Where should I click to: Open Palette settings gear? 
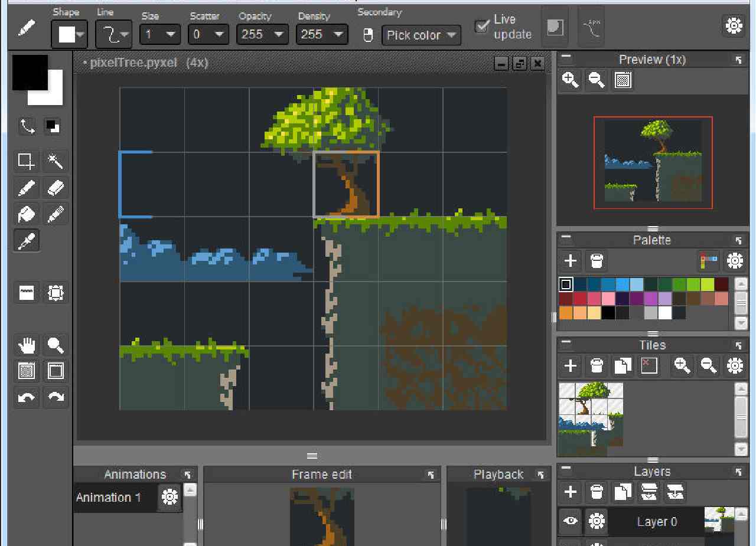pyautogui.click(x=734, y=260)
